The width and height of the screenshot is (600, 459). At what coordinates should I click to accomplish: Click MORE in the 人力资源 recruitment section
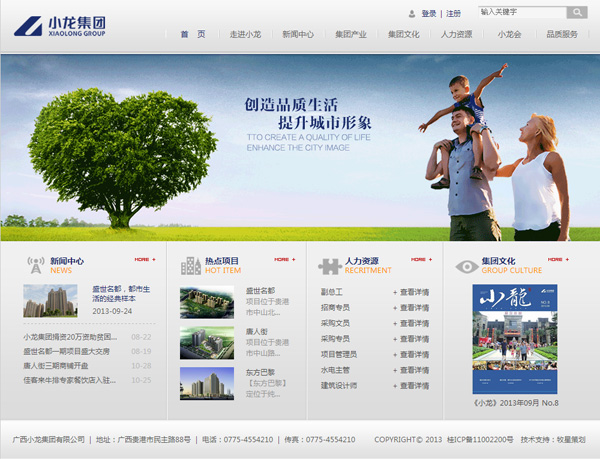[x=422, y=259]
